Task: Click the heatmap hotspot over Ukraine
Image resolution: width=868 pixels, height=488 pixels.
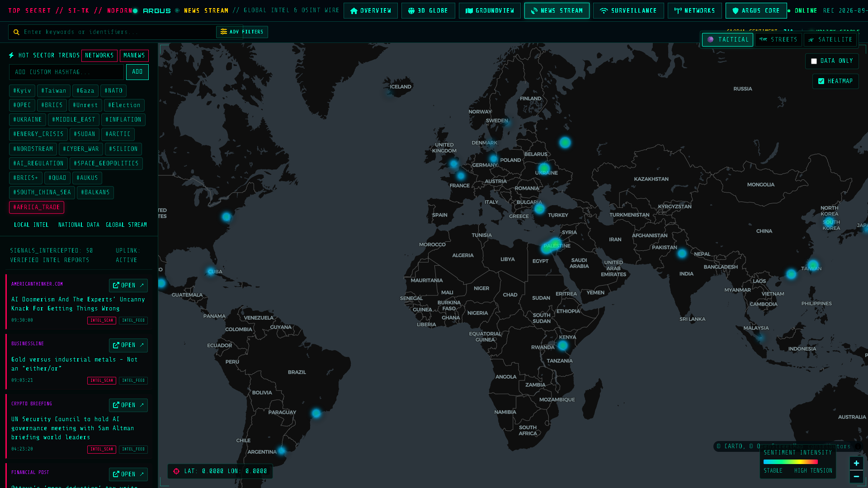Action: [x=544, y=169]
